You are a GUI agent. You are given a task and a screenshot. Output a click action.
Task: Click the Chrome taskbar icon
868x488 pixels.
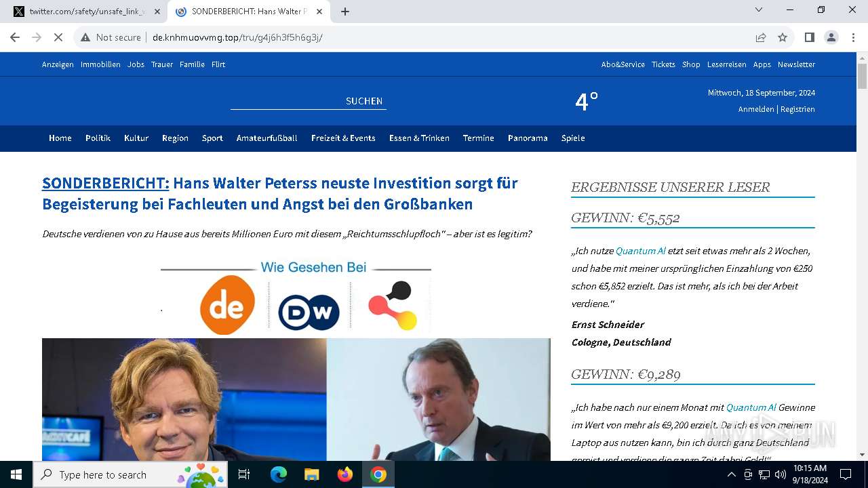(x=378, y=474)
